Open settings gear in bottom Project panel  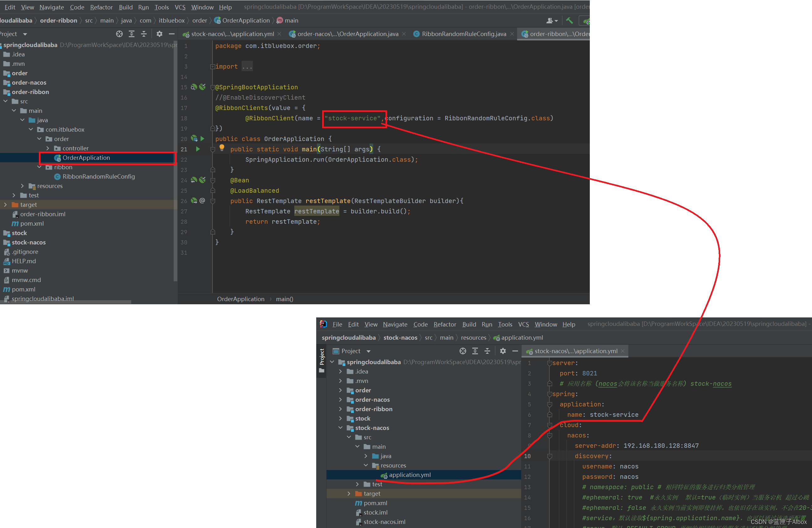503,351
